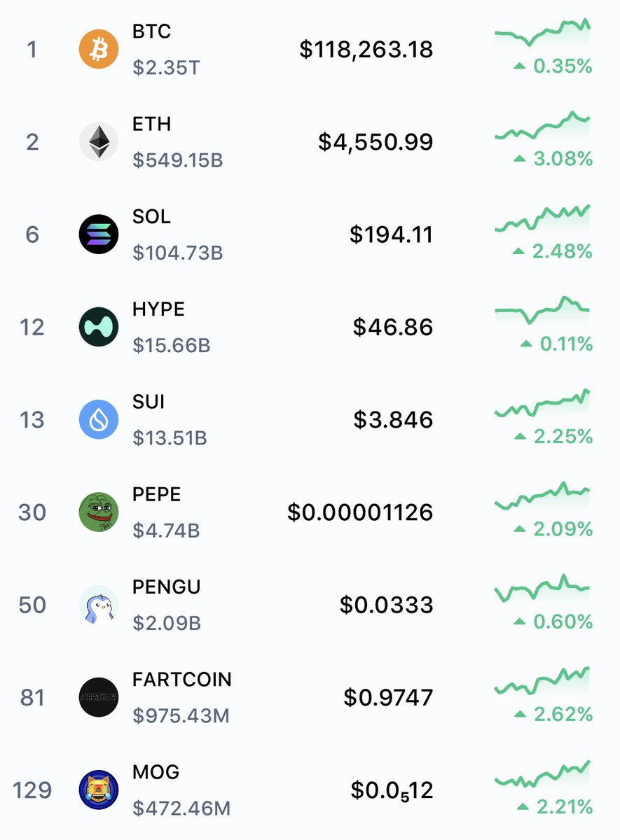The width and height of the screenshot is (620, 840).
Task: Tap the FARTCOIN ticker name
Action: (182, 680)
